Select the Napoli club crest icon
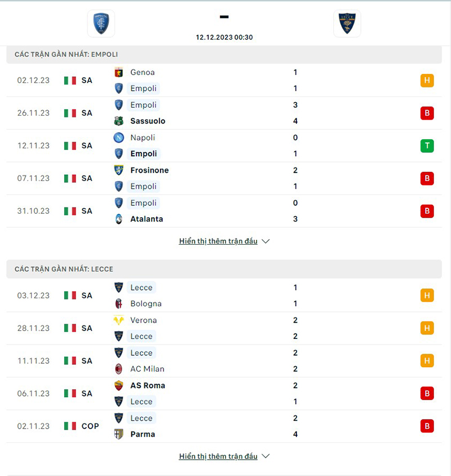The height and width of the screenshot is (476, 451). coord(118,138)
